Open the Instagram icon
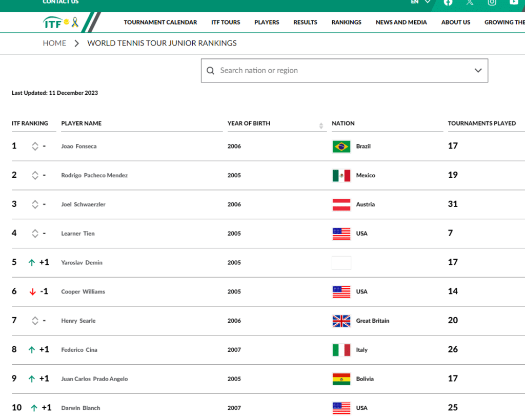This screenshot has width=525, height=420. tap(492, 2)
